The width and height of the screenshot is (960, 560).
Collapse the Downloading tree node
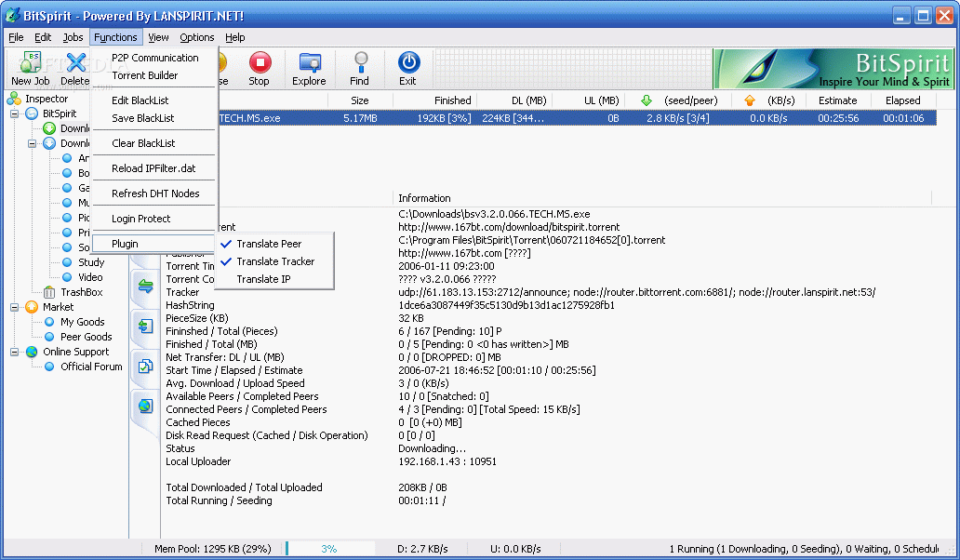pyautogui.click(x=32, y=144)
